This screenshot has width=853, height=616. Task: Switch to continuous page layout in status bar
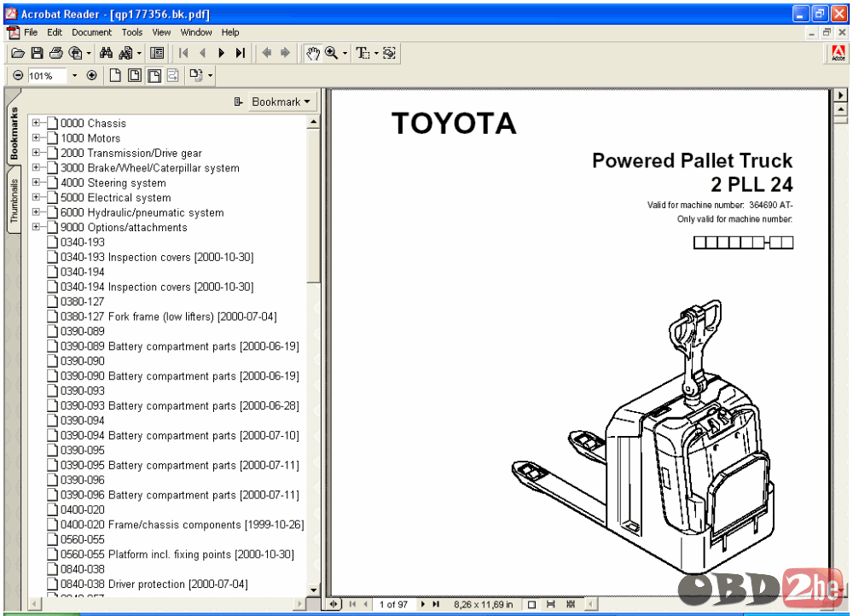click(550, 604)
